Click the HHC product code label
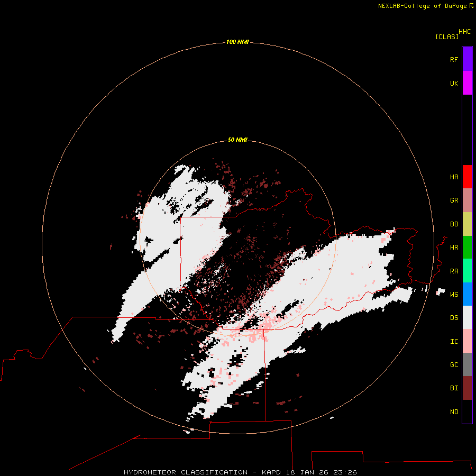The image size is (476, 476). pyautogui.click(x=464, y=32)
